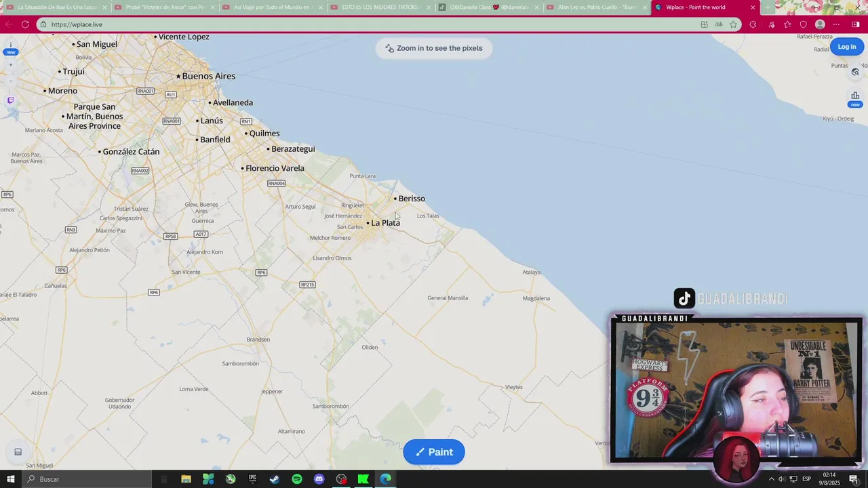Switch to 'La Situación De Ibai' tab
The height and width of the screenshot is (488, 868).
(56, 7)
